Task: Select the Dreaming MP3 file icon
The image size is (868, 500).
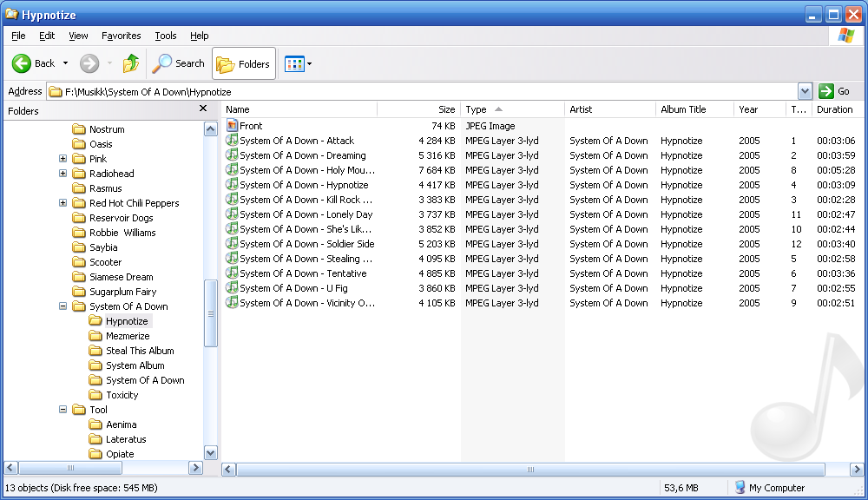Action: [232, 155]
